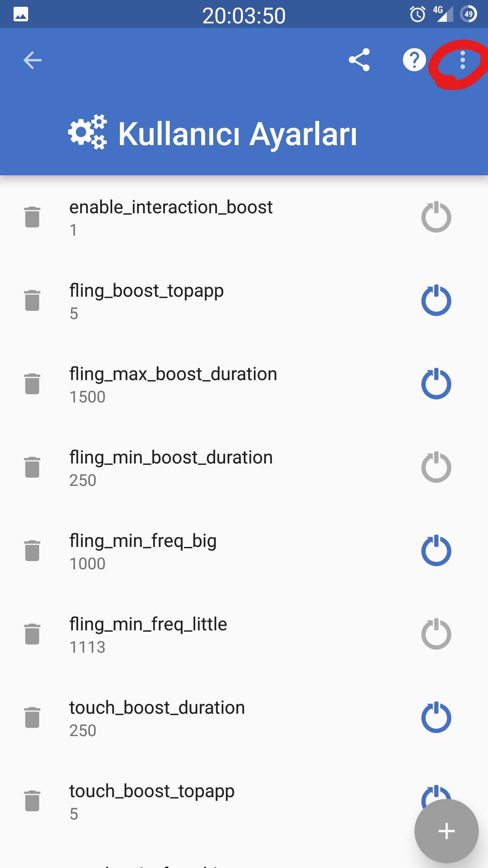Toggle power icon for touch_boost_duration
This screenshot has height=868, width=488.
coord(436,717)
